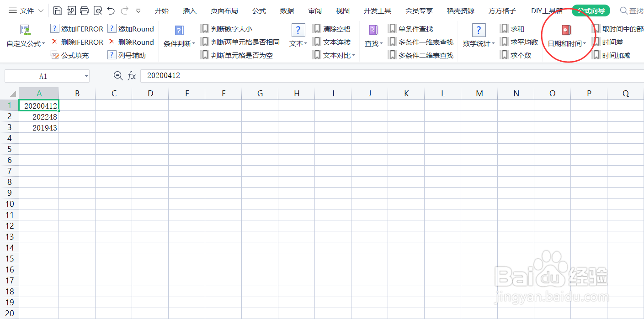Open the quick access customize arrow
The image size is (644, 319).
138,10
